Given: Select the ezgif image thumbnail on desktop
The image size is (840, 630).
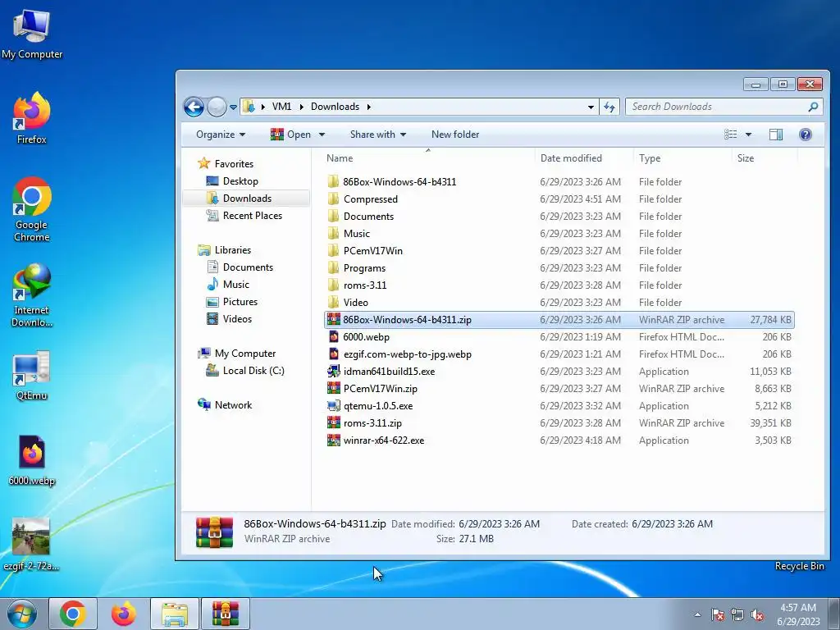Looking at the screenshot, I should click(x=32, y=545).
